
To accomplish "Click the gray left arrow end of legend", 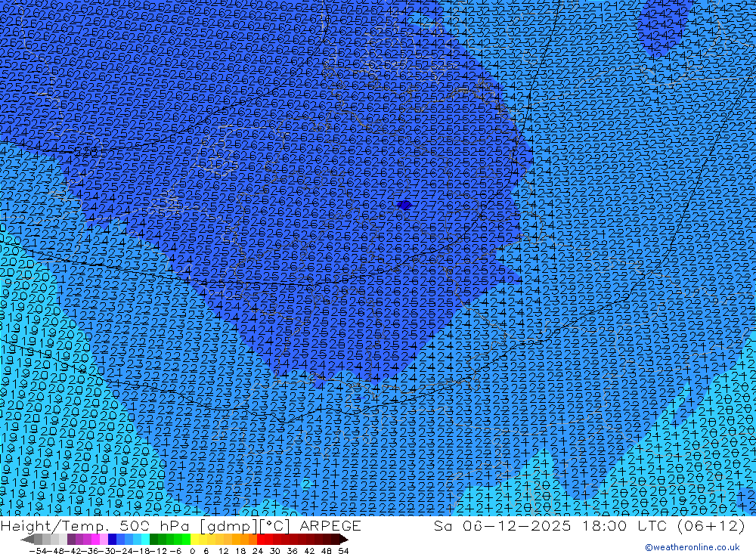I will pos(27,539).
